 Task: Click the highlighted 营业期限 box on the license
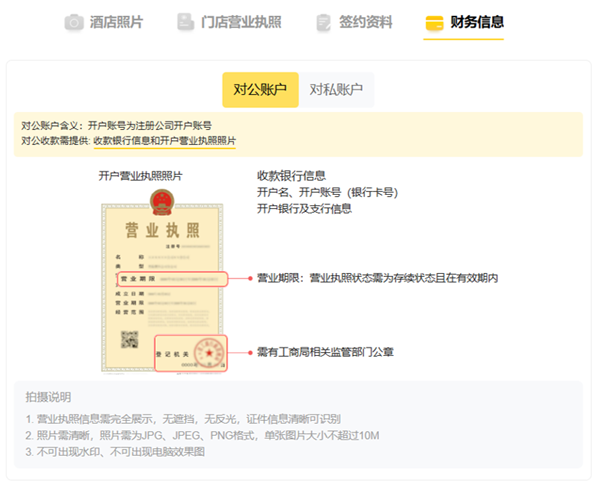click(170, 277)
